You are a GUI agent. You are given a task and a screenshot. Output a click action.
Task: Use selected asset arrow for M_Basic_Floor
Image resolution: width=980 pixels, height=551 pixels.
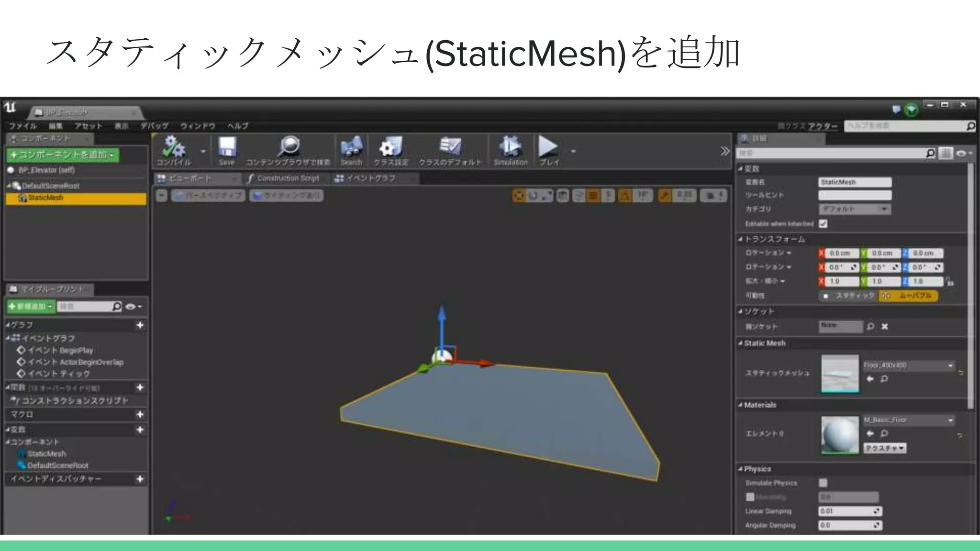pyautogui.click(x=869, y=433)
